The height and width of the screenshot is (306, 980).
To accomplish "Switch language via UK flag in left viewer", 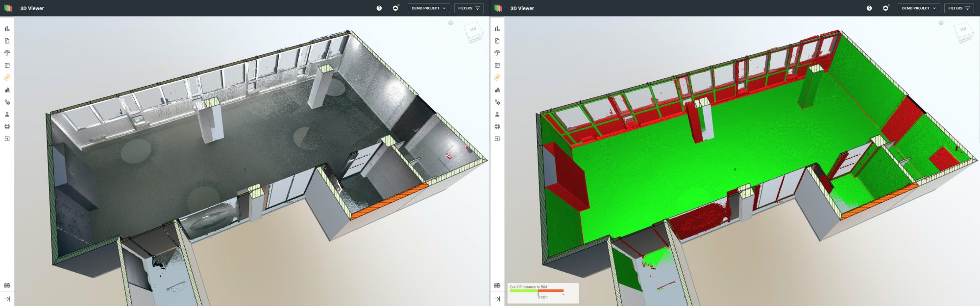I will coord(7,285).
